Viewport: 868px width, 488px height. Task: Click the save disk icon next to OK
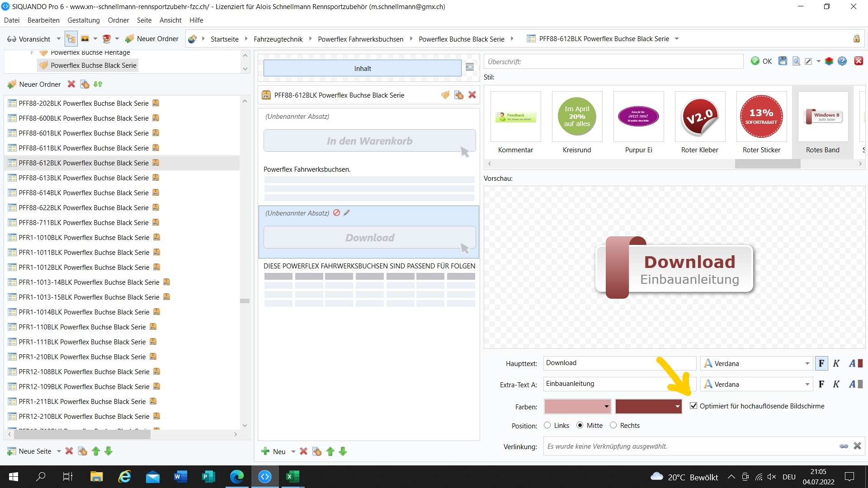click(783, 61)
